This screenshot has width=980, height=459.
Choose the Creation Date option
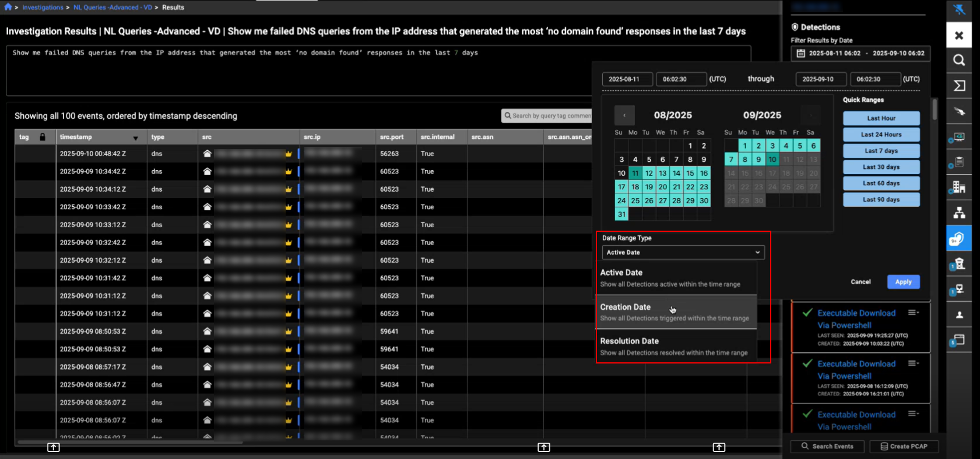676,312
